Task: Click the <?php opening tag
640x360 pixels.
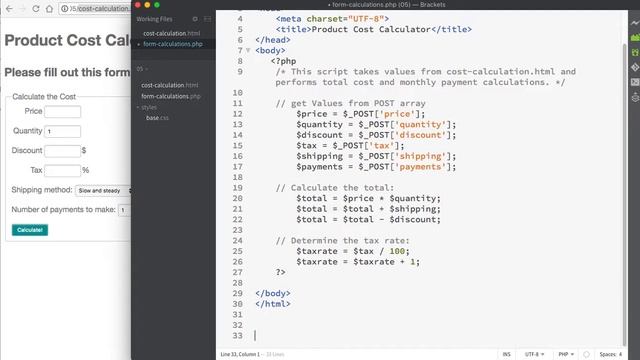Action: pyautogui.click(x=283, y=61)
